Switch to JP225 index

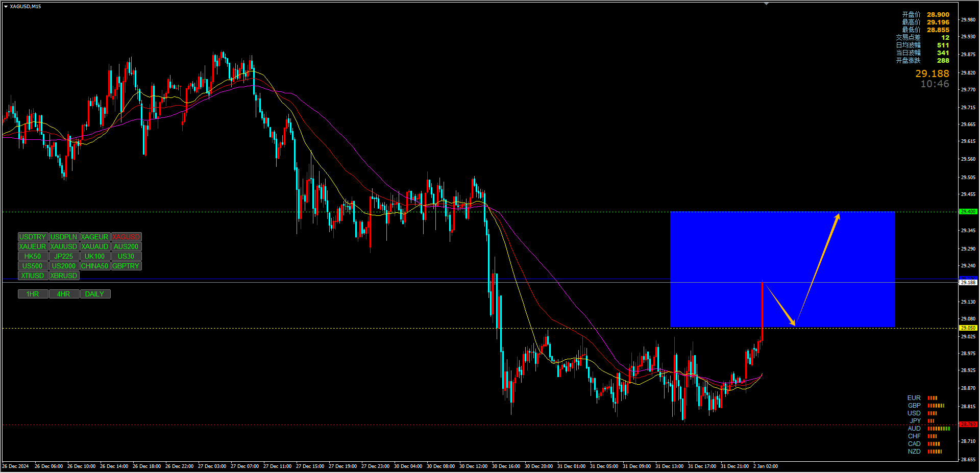click(x=64, y=256)
